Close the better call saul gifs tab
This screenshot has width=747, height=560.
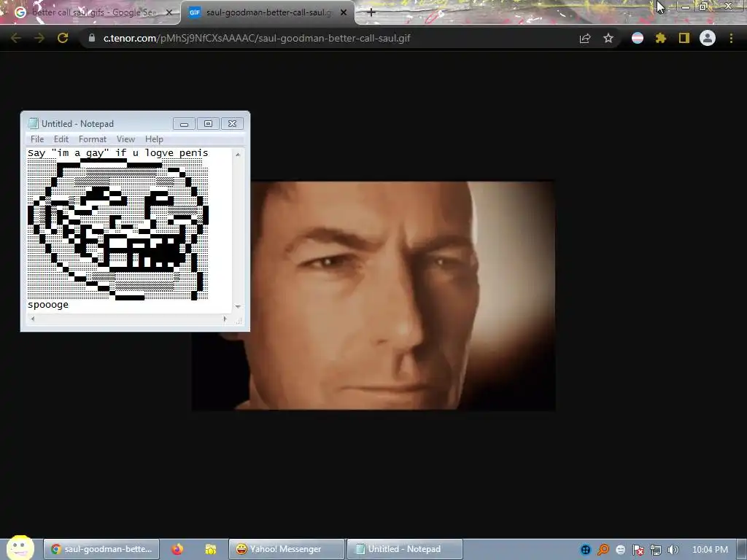coord(169,12)
